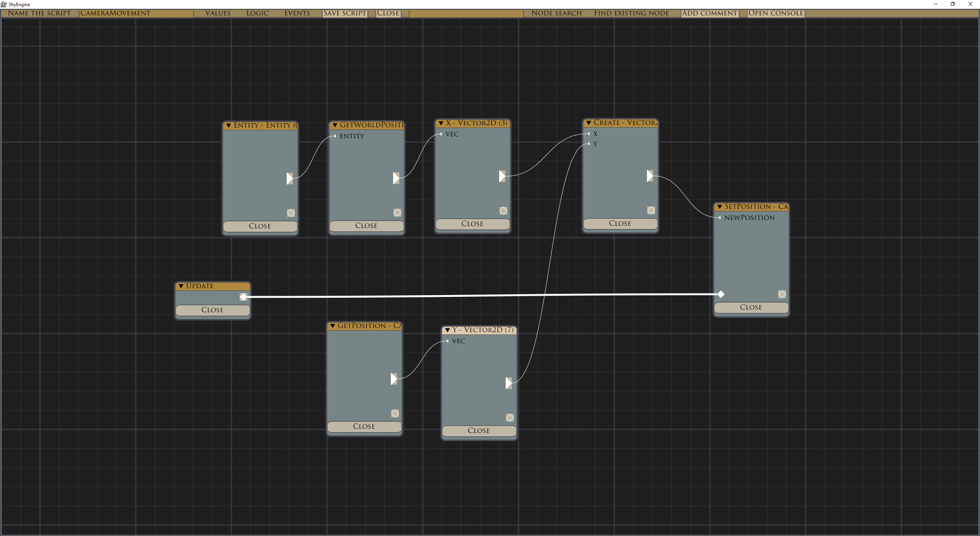This screenshot has height=536, width=980.
Task: Toggle the diamond box on Entity node
Action: coord(291,213)
